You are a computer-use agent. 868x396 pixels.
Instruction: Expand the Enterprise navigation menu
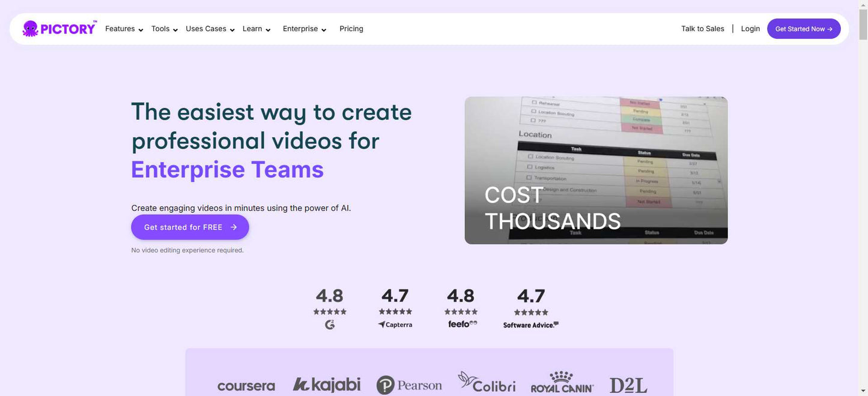304,29
